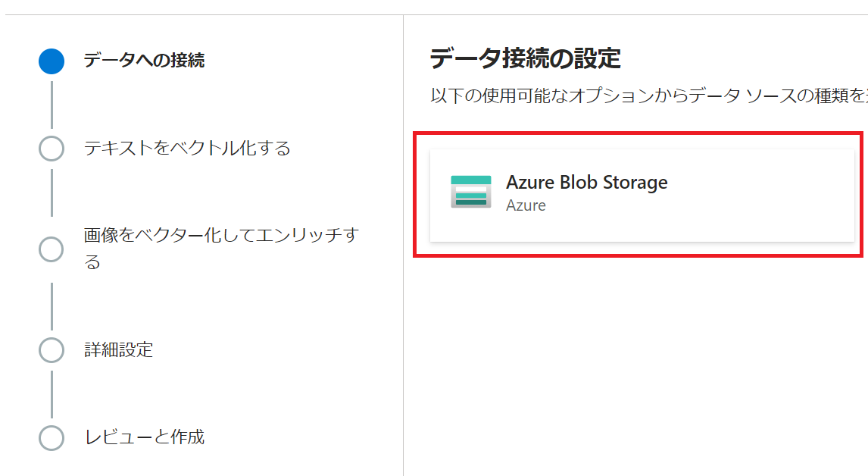Choose the Azure Blob Storage title text
The width and height of the screenshot is (868, 476).
pos(586,183)
